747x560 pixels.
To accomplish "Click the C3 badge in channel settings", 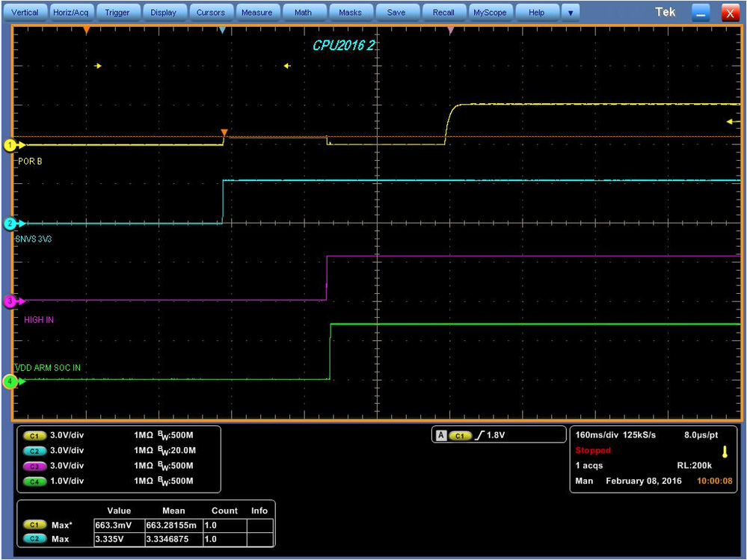I will pyautogui.click(x=34, y=466).
